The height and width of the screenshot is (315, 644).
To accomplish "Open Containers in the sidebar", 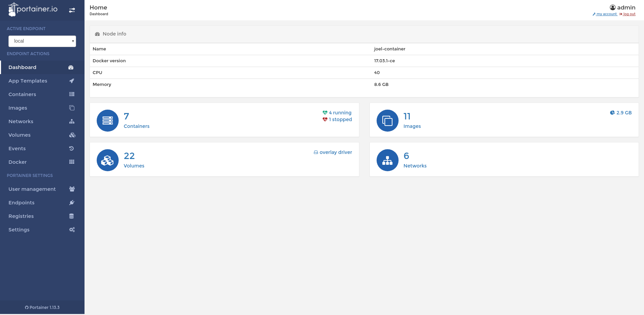I will coord(42,94).
